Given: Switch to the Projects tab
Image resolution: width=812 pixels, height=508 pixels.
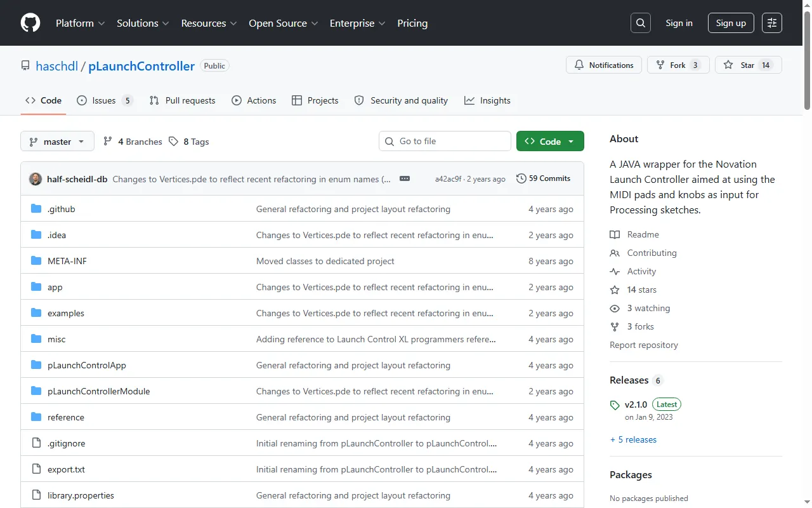Looking at the screenshot, I should tap(315, 100).
